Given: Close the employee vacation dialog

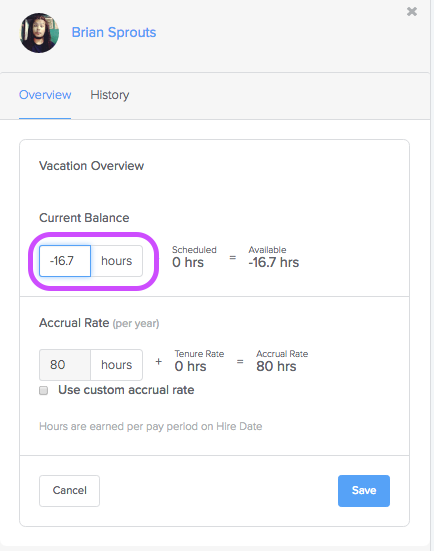Looking at the screenshot, I should (412, 12).
